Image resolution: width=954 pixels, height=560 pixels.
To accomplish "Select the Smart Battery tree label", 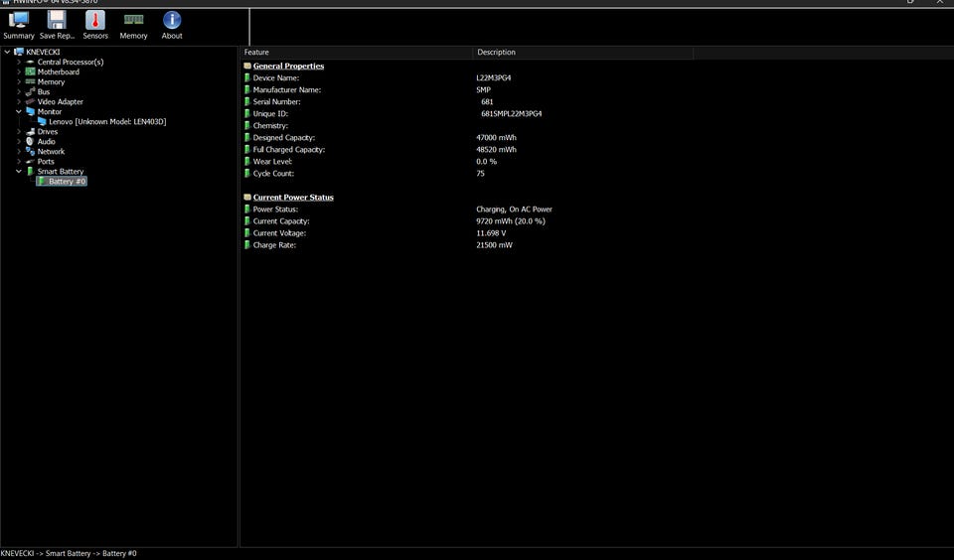I will [x=61, y=172].
